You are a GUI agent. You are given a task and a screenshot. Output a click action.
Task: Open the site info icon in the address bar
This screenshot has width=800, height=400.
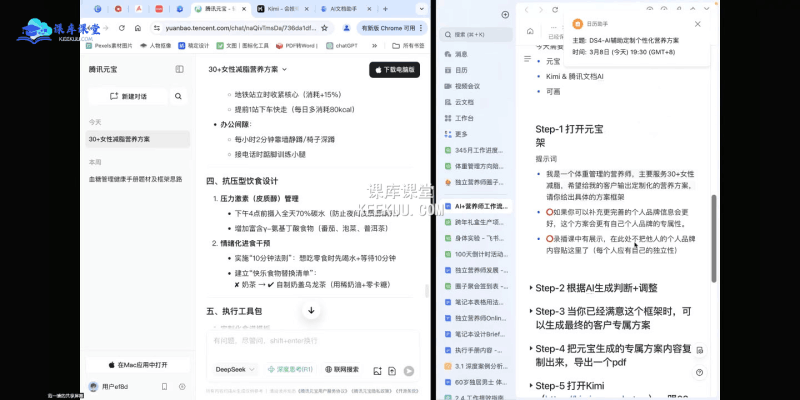pos(157,28)
